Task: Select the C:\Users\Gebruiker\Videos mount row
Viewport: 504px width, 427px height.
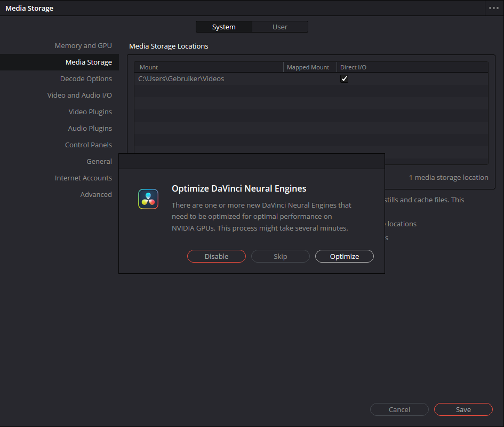Action: (311, 79)
